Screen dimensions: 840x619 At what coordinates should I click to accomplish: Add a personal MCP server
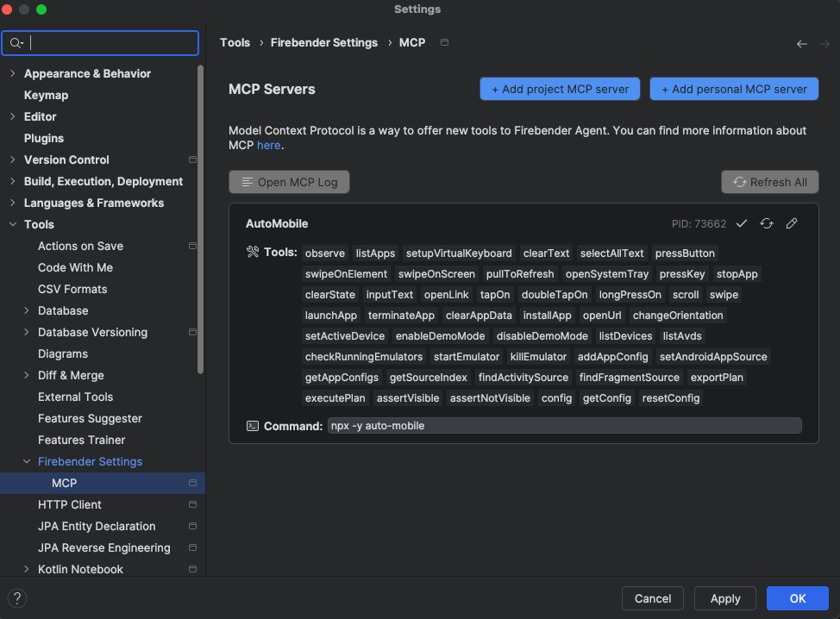734,89
